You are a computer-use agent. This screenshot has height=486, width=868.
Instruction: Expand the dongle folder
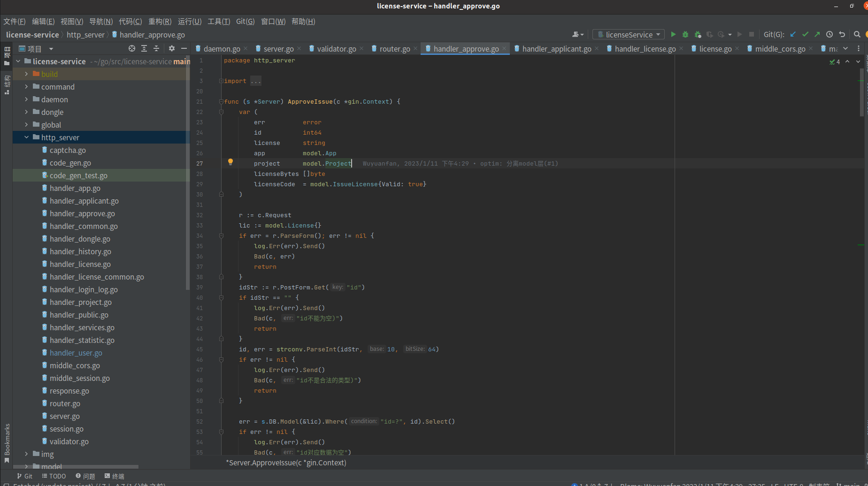pyautogui.click(x=26, y=112)
